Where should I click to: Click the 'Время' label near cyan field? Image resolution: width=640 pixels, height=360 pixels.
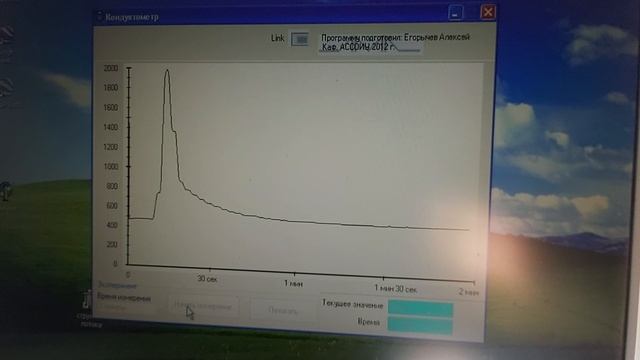[x=369, y=322]
